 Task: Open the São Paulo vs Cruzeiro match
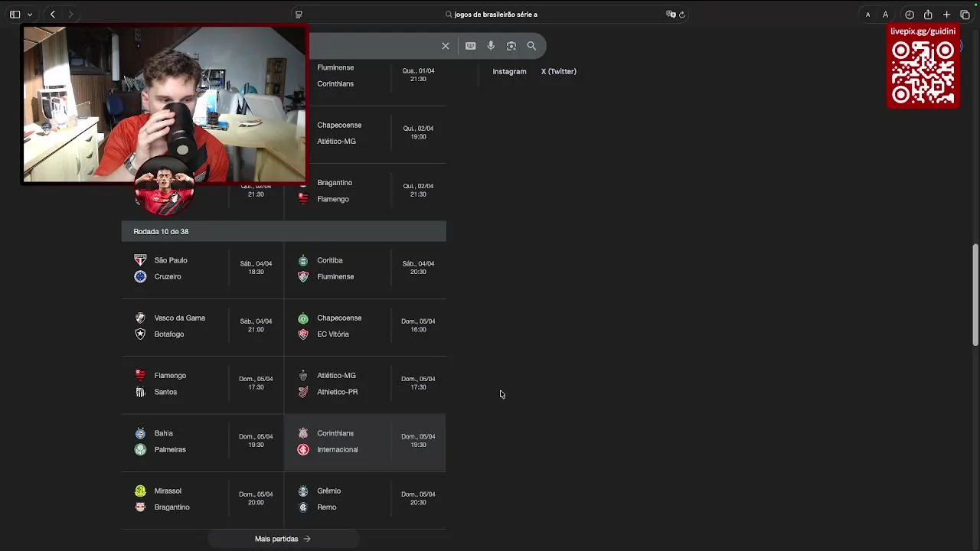(202, 269)
